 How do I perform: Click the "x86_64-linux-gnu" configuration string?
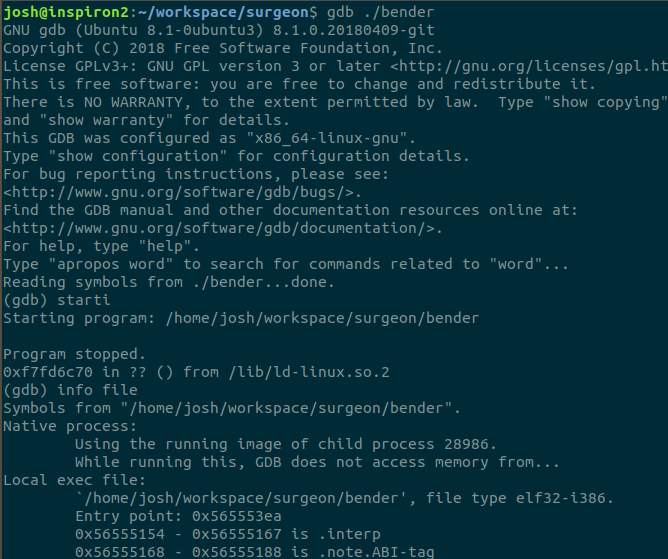coord(320,138)
